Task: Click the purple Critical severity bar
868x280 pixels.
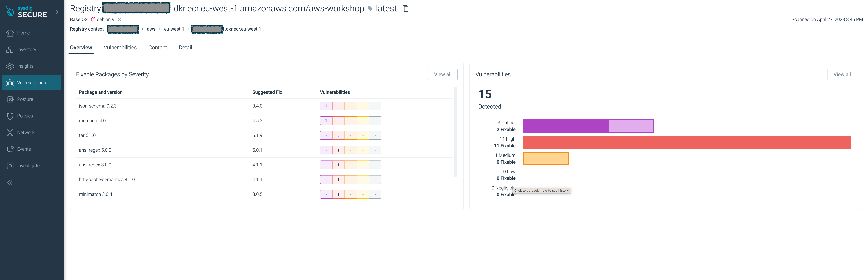Action: coord(588,126)
